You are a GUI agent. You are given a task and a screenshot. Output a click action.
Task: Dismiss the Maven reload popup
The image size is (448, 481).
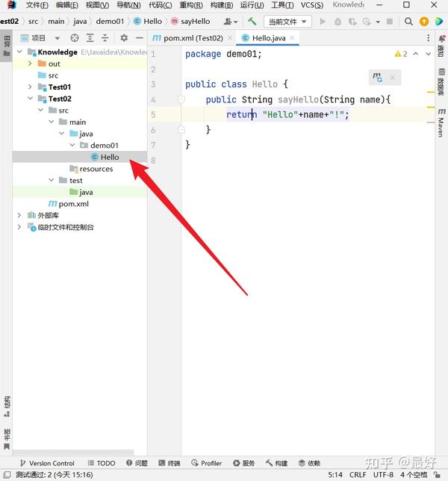392,78
